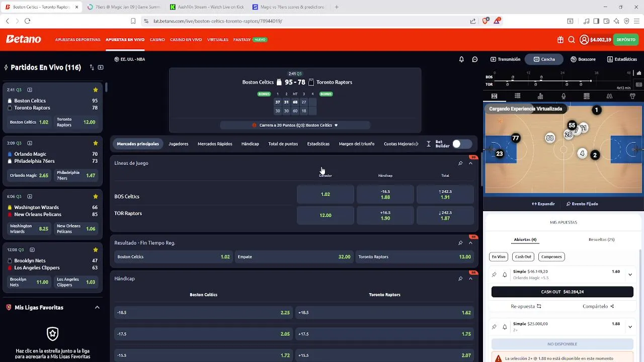The height and width of the screenshot is (362, 644).
Task: Bet on BOS Celtics winner odds 1.02
Action: click(326, 194)
